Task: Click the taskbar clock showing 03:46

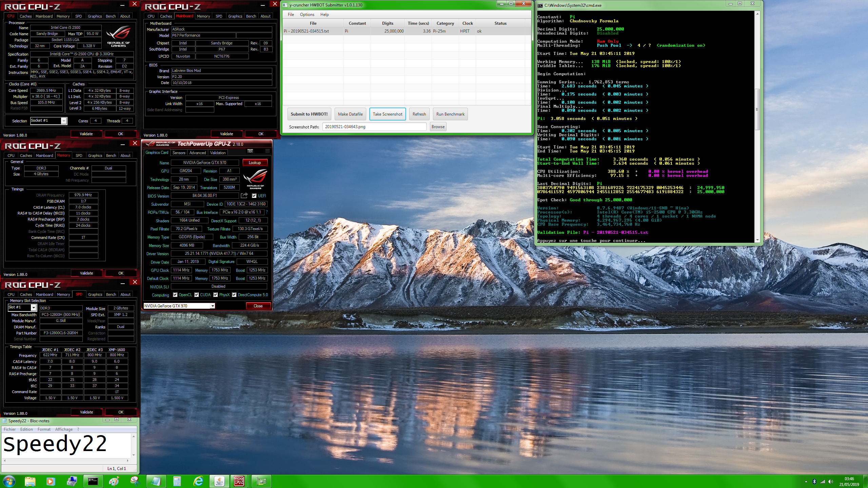Action: coord(849,482)
